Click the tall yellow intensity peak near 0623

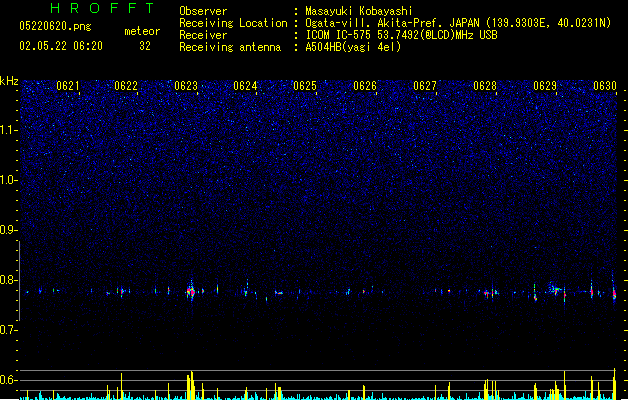point(191,385)
